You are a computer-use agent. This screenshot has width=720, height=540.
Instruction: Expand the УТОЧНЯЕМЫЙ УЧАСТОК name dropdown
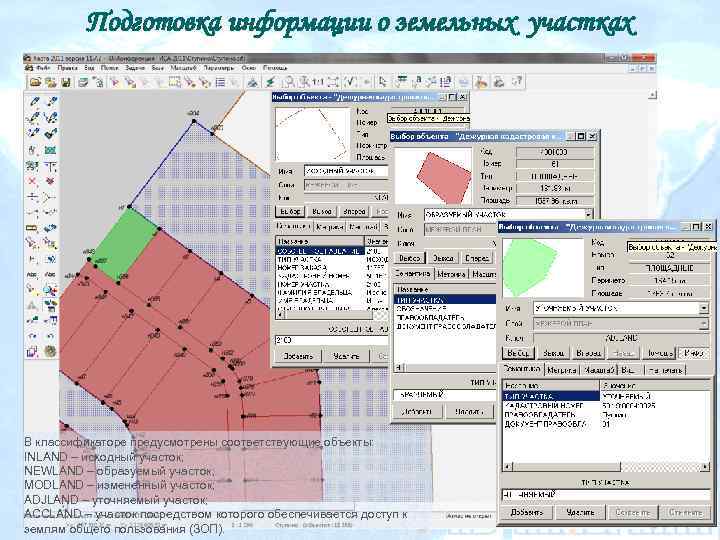click(x=703, y=309)
